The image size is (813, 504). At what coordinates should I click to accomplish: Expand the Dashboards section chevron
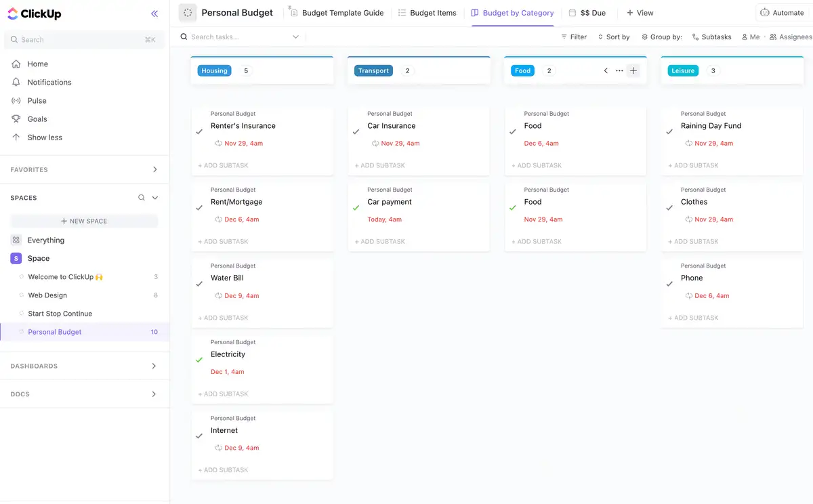[154, 366]
